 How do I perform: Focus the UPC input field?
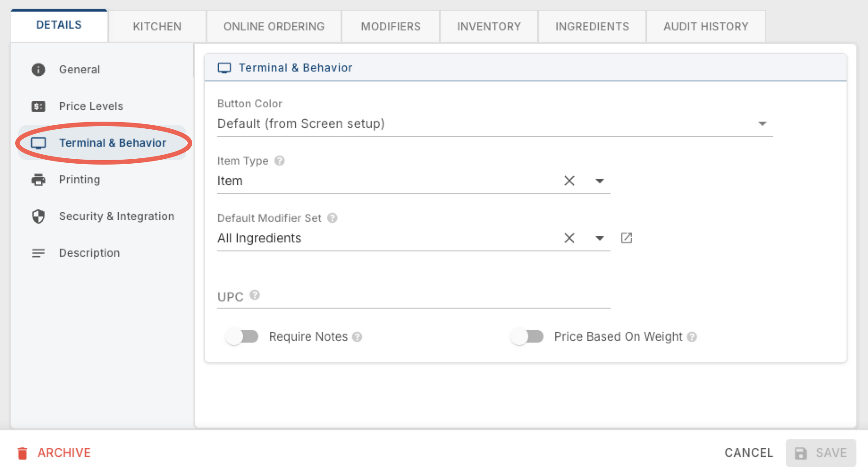(x=413, y=296)
